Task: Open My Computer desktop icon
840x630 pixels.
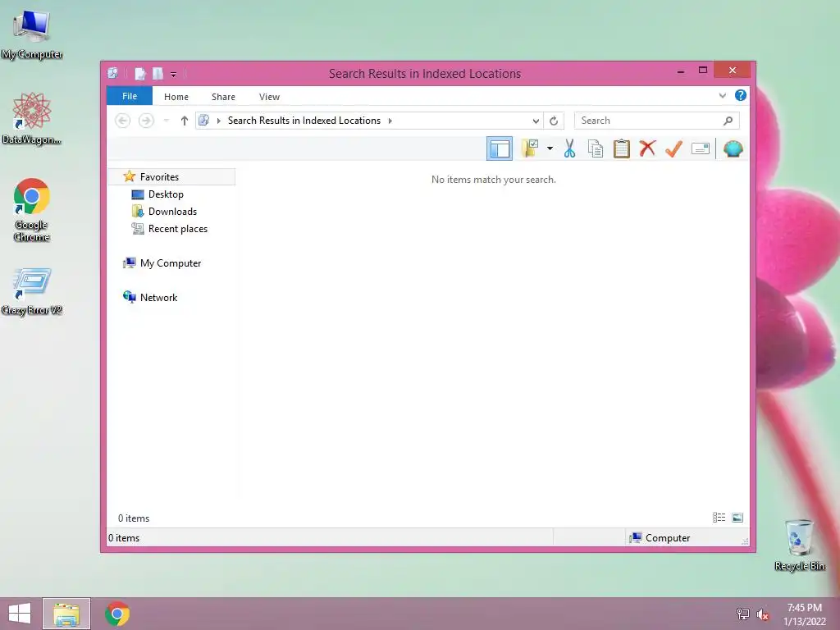Action: (x=32, y=34)
